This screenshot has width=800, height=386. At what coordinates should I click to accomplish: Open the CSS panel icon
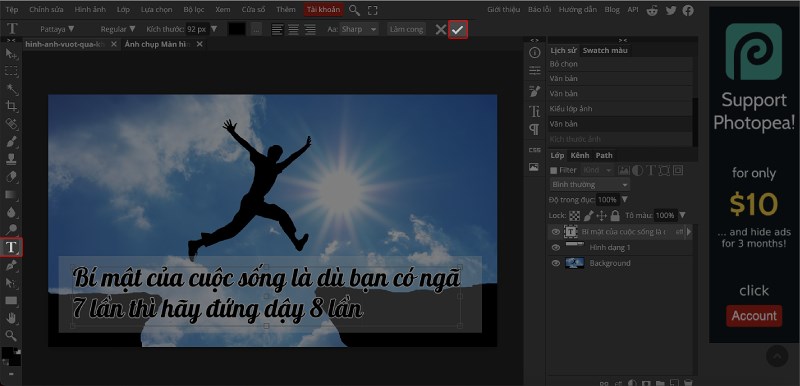[x=535, y=150]
